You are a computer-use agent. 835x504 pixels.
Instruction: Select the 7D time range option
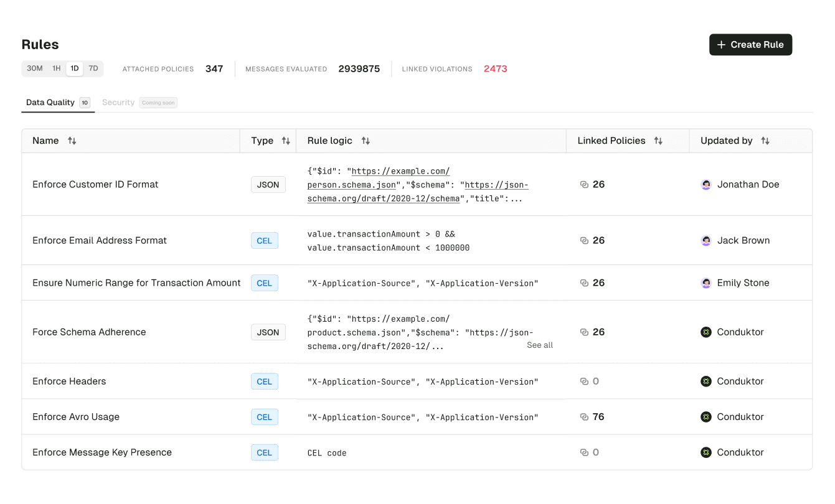tap(93, 68)
